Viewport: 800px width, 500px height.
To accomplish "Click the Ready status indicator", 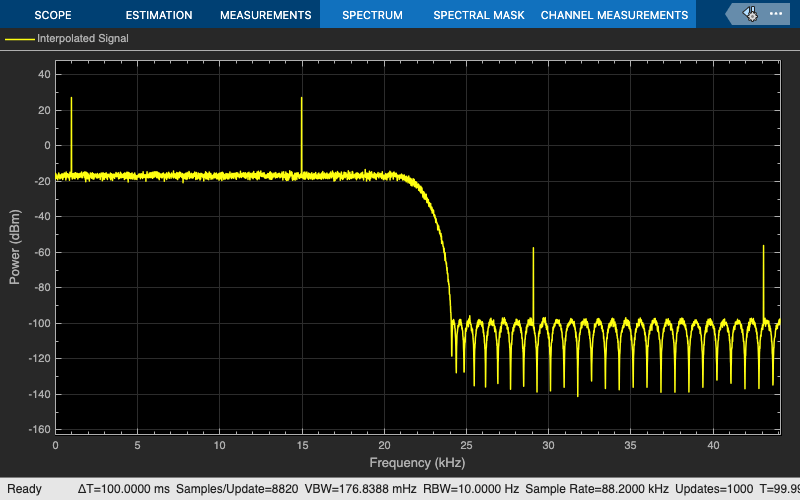I will pyautogui.click(x=24, y=489).
